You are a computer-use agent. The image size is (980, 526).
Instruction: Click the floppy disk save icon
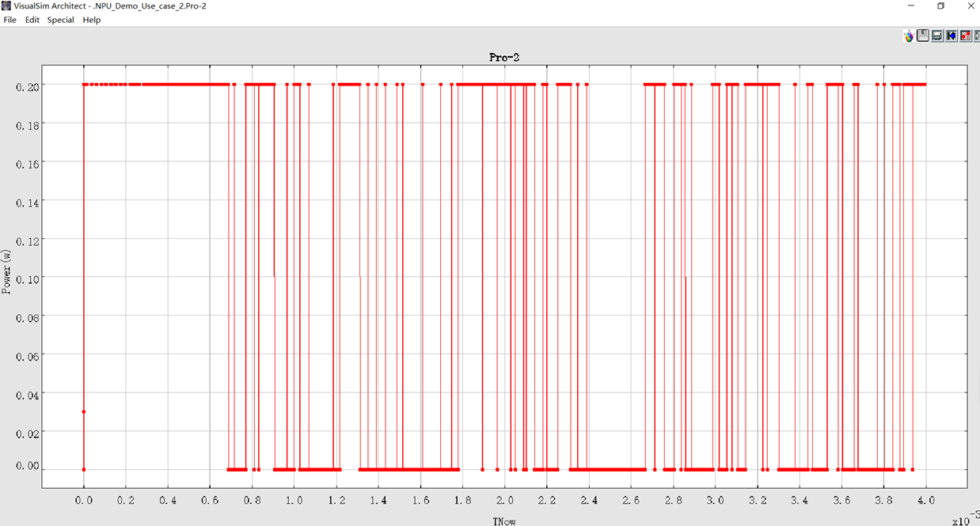click(923, 36)
